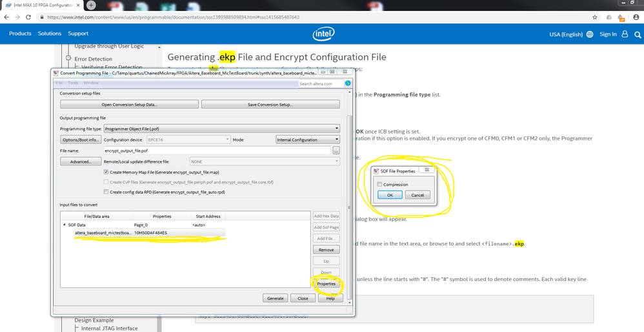The image size is (644, 332).
Task: Reload the Intel documentation page
Action: pos(28,17)
